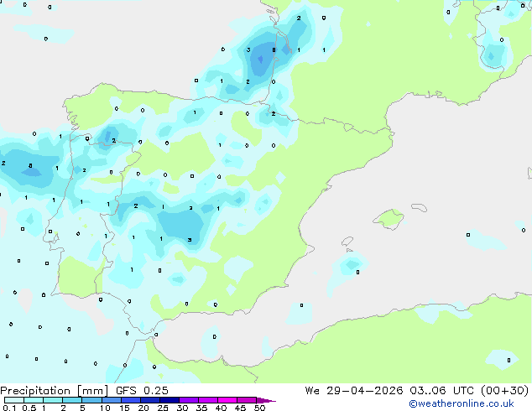Click the 0.5–1 mm legend swatch
The height and width of the screenshot is (411, 532).
click(x=34, y=400)
